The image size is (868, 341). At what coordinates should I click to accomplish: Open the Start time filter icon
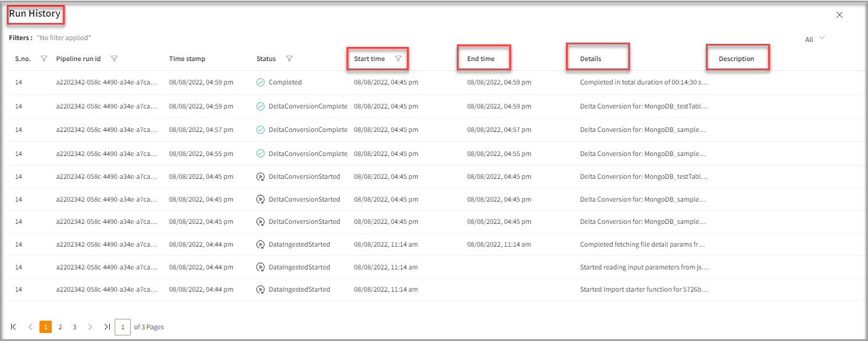pyautogui.click(x=398, y=59)
